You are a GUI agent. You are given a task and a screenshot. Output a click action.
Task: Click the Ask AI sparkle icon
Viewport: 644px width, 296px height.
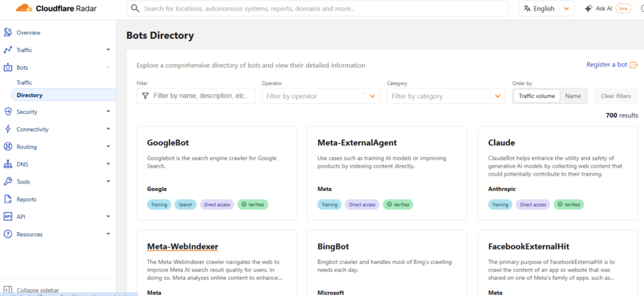tap(589, 8)
